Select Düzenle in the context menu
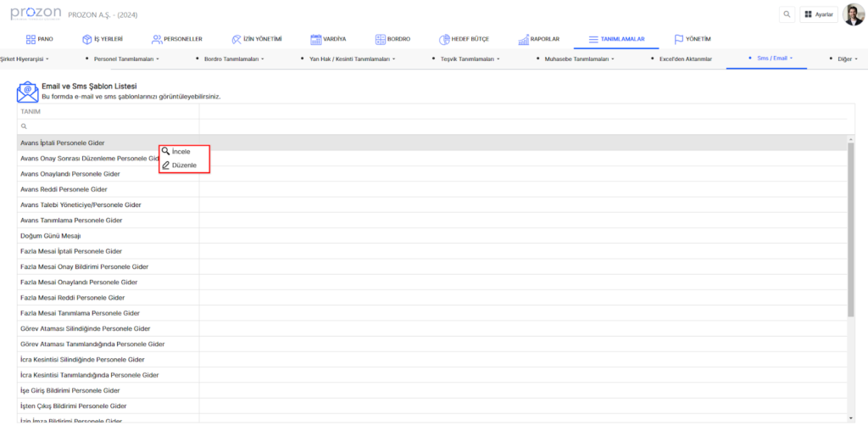The height and width of the screenshot is (431, 868). point(183,165)
